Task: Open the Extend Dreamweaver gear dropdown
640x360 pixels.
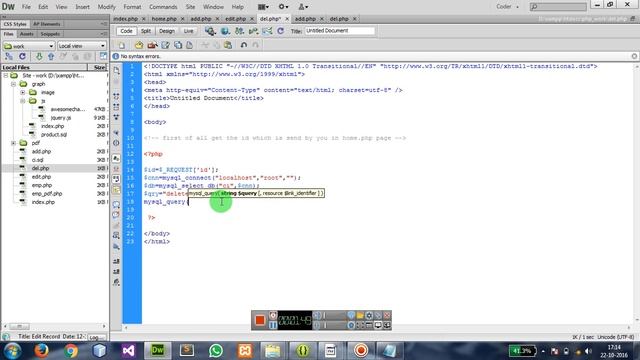Action: (283, 7)
